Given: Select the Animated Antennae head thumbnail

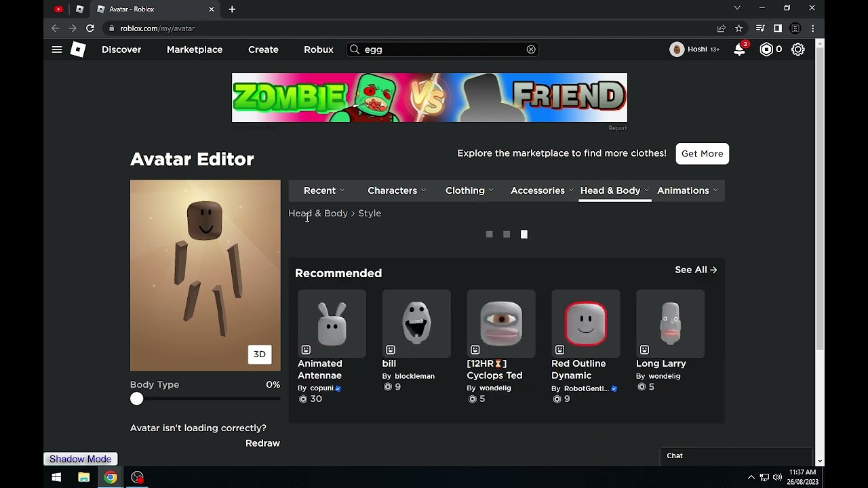Looking at the screenshot, I should coord(332,324).
